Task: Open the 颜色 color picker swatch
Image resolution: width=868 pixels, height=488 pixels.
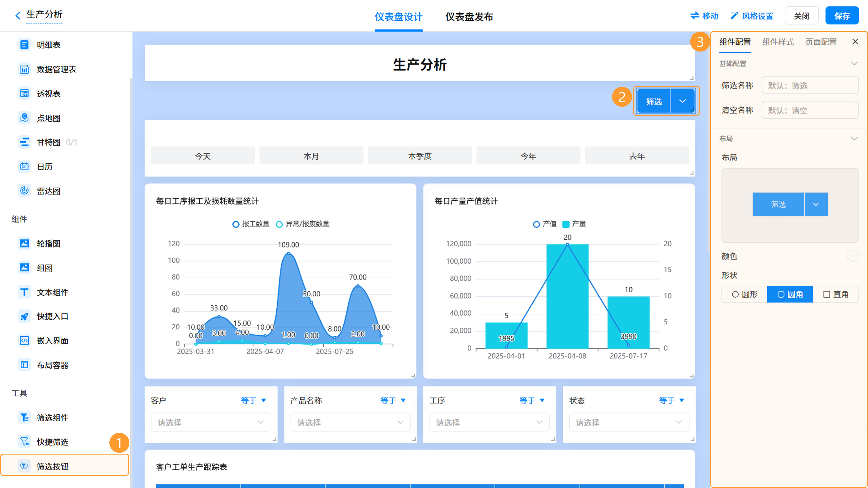Action: (x=852, y=256)
